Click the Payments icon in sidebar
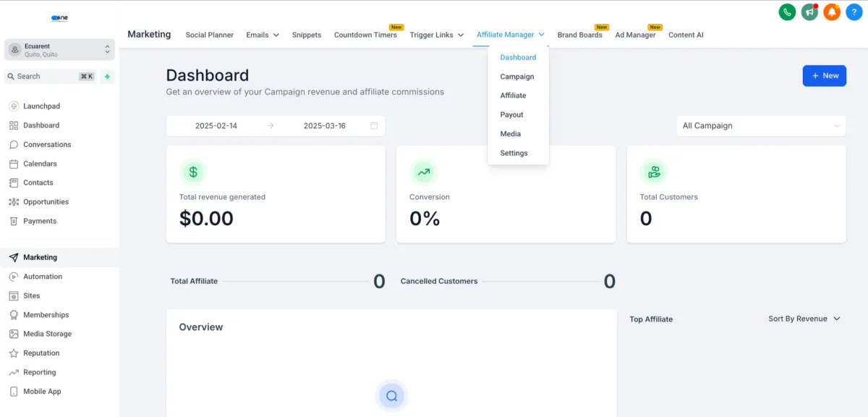868x417 pixels. click(14, 221)
